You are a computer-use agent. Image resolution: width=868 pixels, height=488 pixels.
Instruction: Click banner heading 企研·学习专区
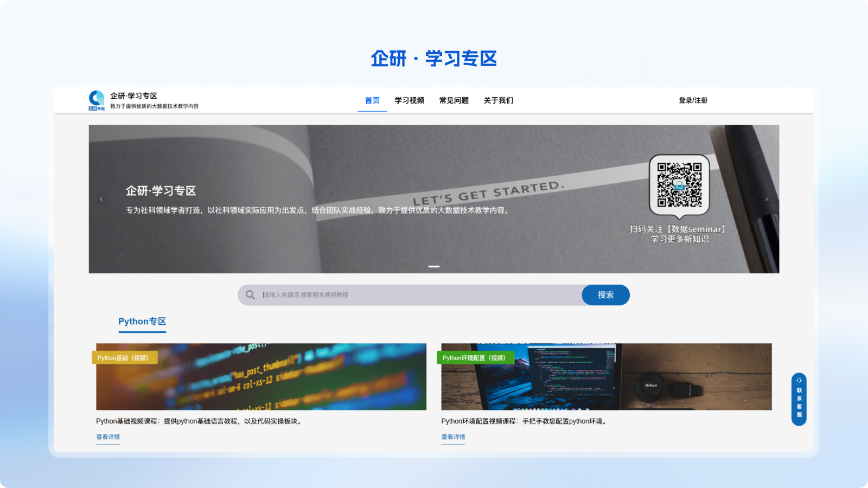click(161, 191)
